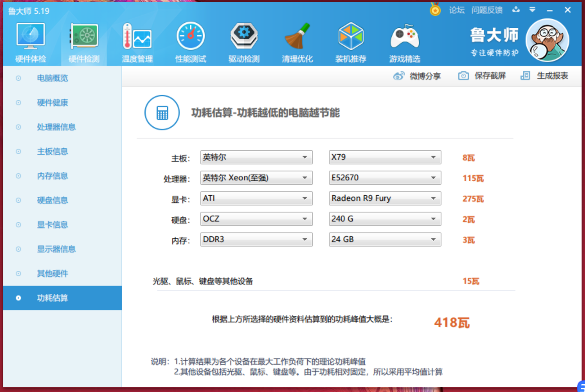
Task: Open 论坛 forum link
Action: tap(457, 10)
